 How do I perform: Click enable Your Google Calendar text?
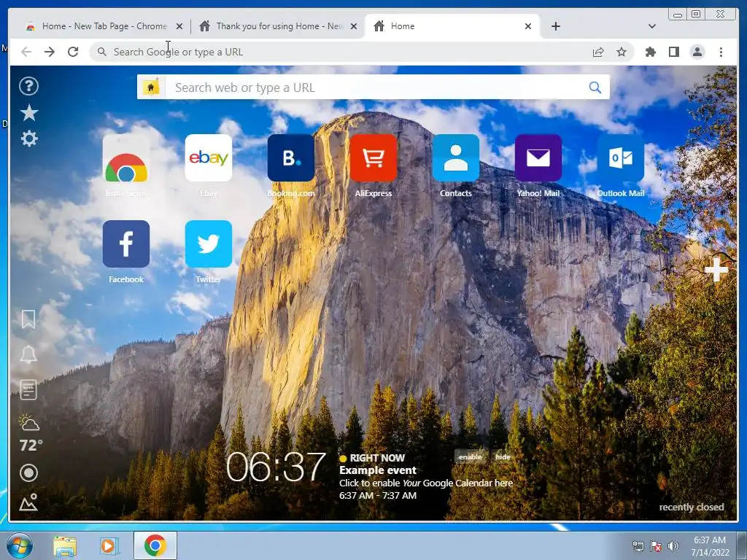tap(426, 483)
